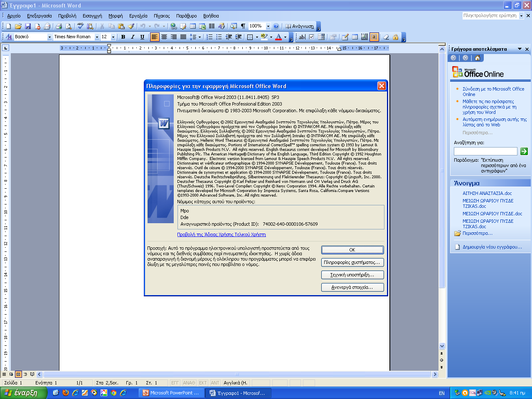Toggle Underline formatting
Screen dimensions: 532x399
click(142, 37)
